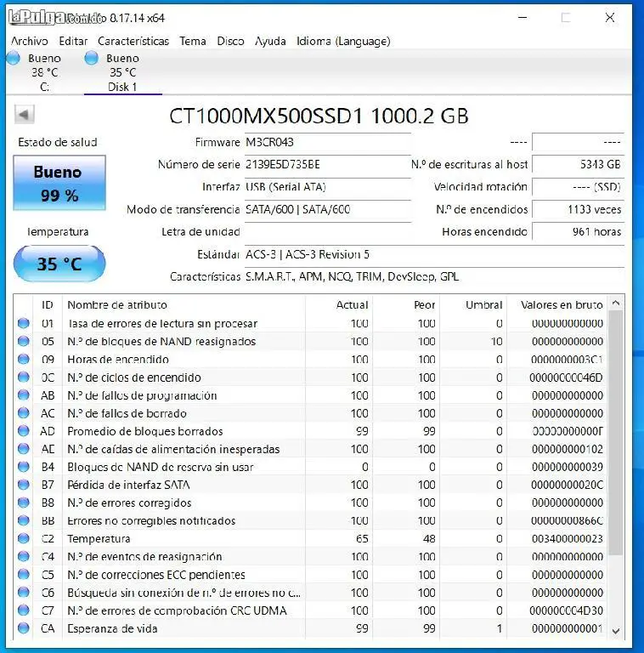The width and height of the screenshot is (644, 653).
Task: Click the attribute list scrollbar thumb
Action: [x=616, y=433]
